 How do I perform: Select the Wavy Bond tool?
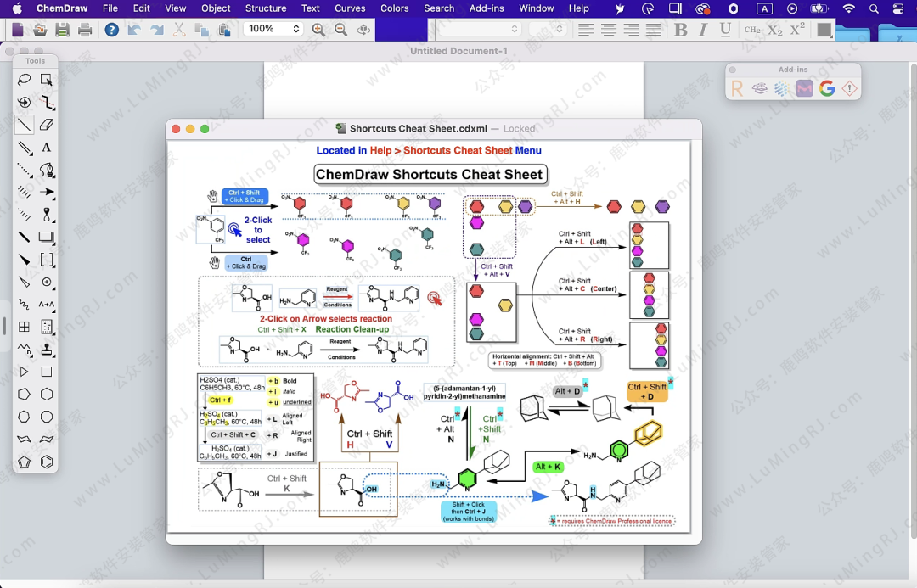[x=24, y=304]
